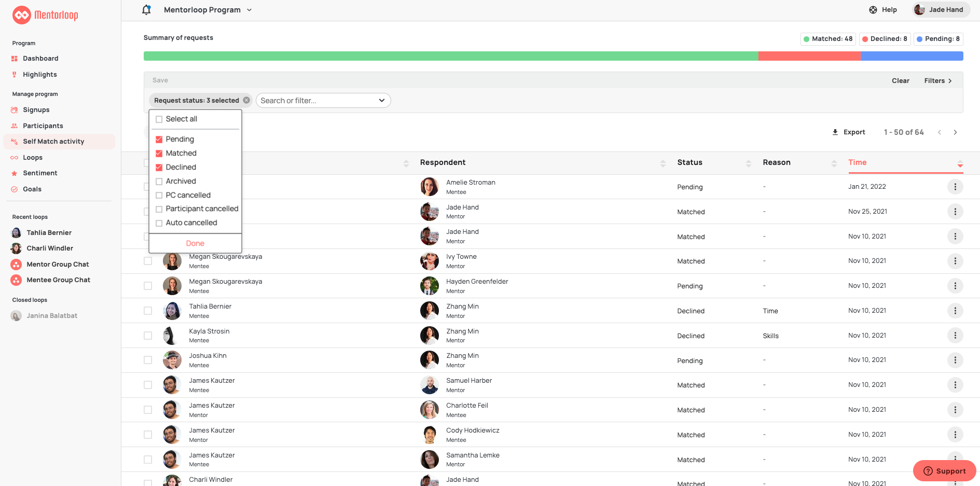Click the red declined segment of summary bar
The image size is (980, 486).
coord(810,56)
